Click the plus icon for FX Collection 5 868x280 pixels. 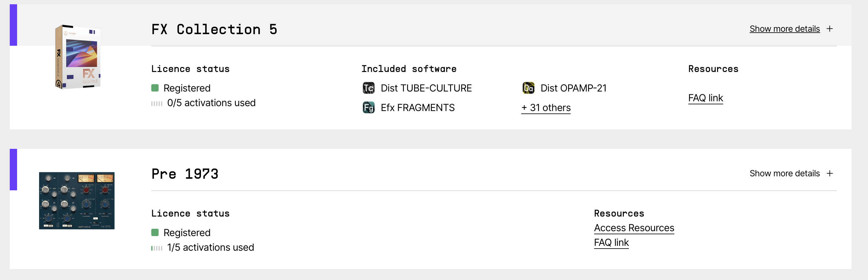(x=830, y=29)
